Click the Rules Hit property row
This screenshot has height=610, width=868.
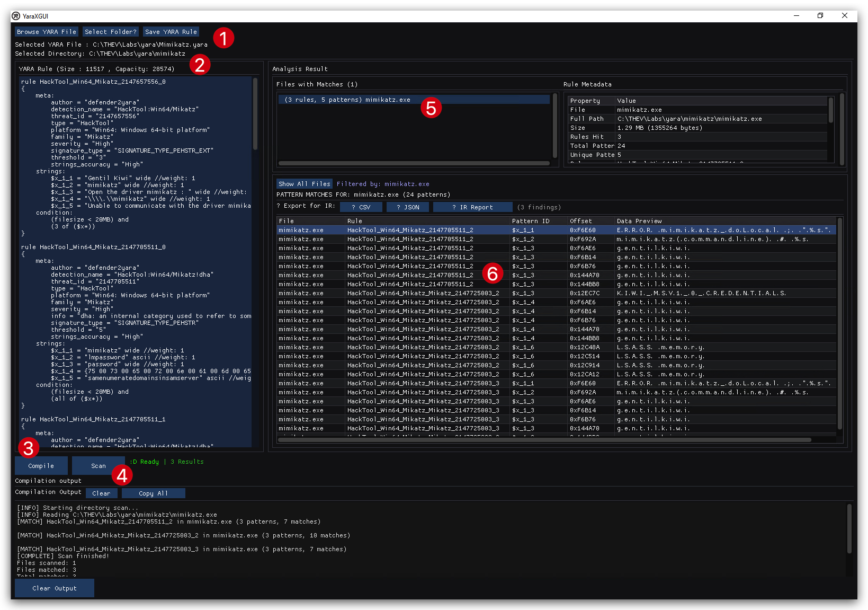tap(697, 137)
